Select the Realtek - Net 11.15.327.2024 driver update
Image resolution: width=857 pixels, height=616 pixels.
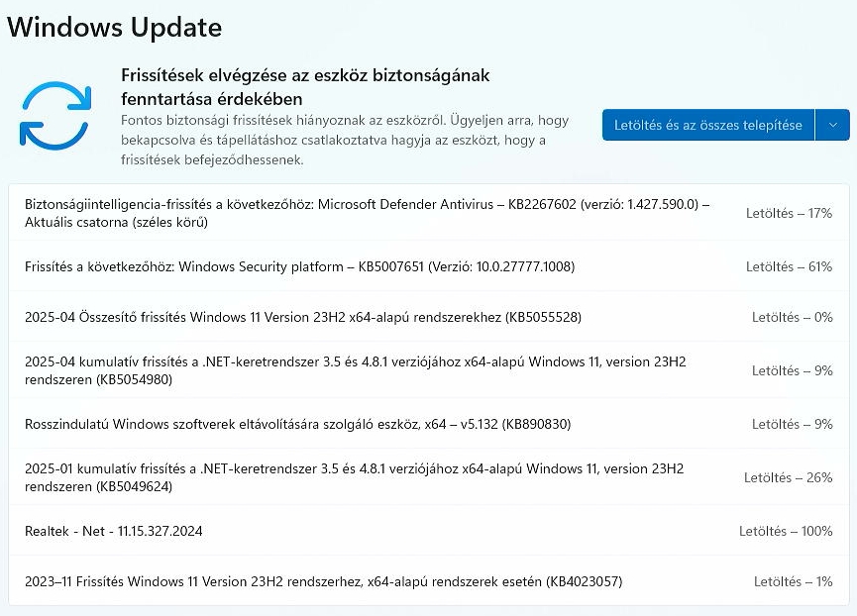(x=114, y=532)
